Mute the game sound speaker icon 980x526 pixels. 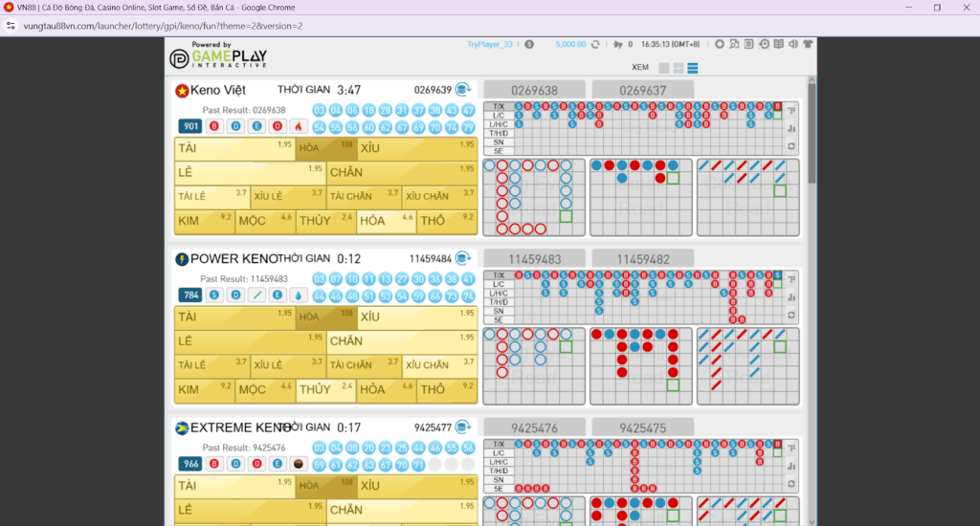[793, 44]
